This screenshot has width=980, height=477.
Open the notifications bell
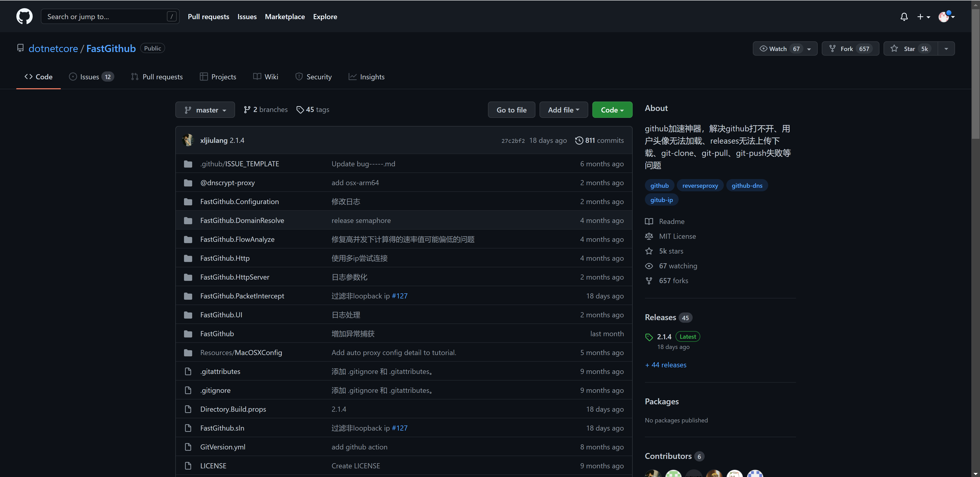[x=904, y=16]
